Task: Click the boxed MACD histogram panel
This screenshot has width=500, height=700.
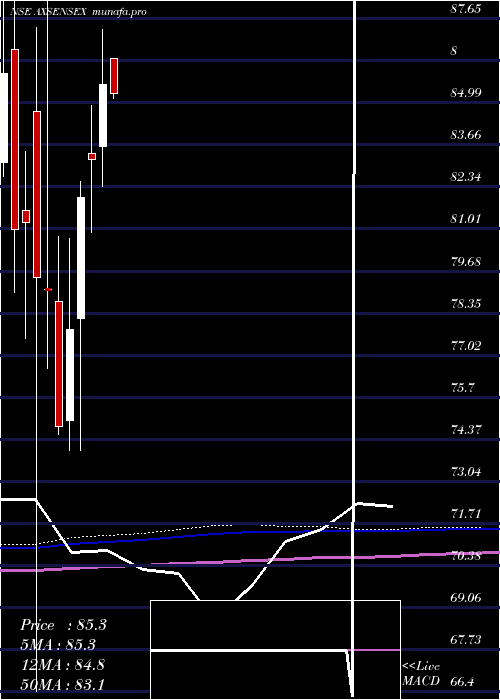Action: pos(275,650)
